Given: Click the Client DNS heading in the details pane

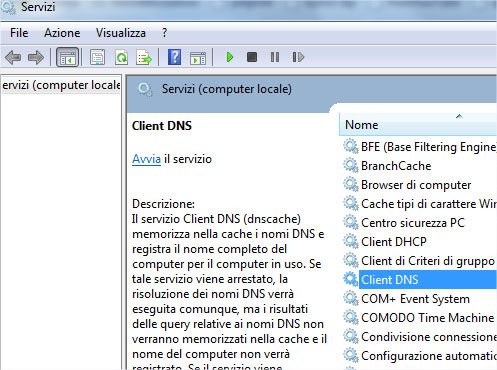Looking at the screenshot, I should (162, 126).
